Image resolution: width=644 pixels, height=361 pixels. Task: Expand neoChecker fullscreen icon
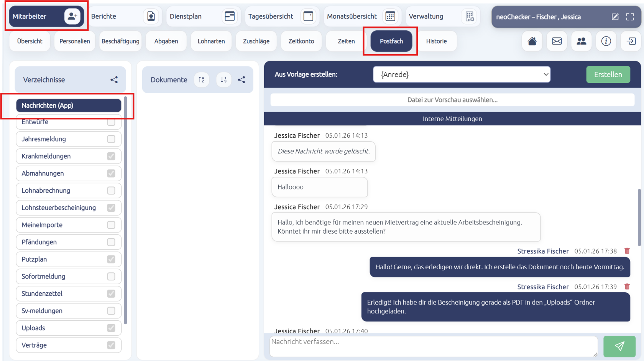[x=630, y=17]
